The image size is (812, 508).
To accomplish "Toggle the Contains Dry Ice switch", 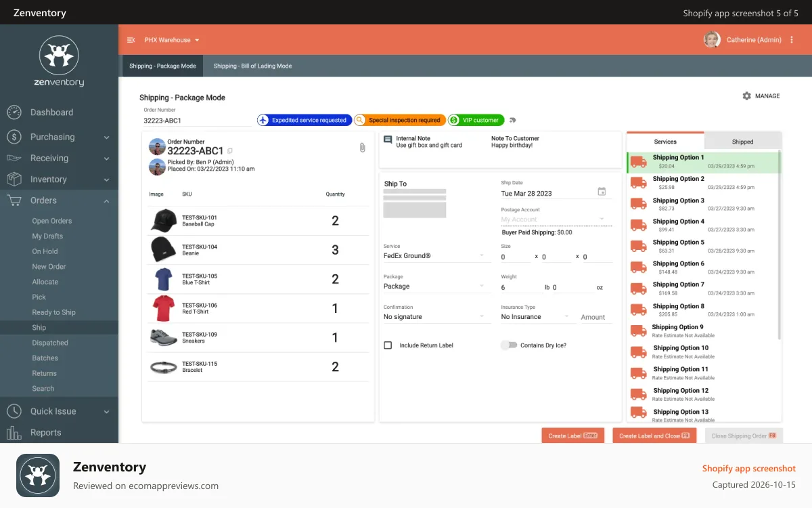I will (508, 345).
